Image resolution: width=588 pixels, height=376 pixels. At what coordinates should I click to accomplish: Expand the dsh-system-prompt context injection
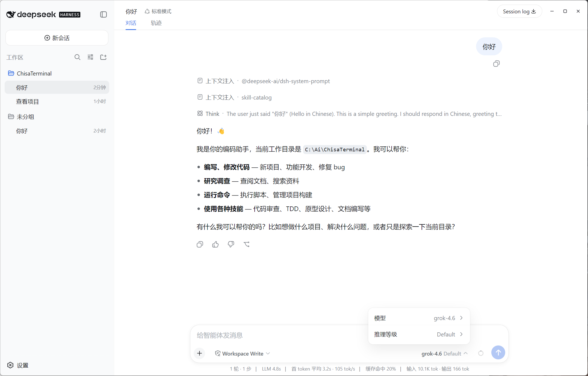(263, 81)
